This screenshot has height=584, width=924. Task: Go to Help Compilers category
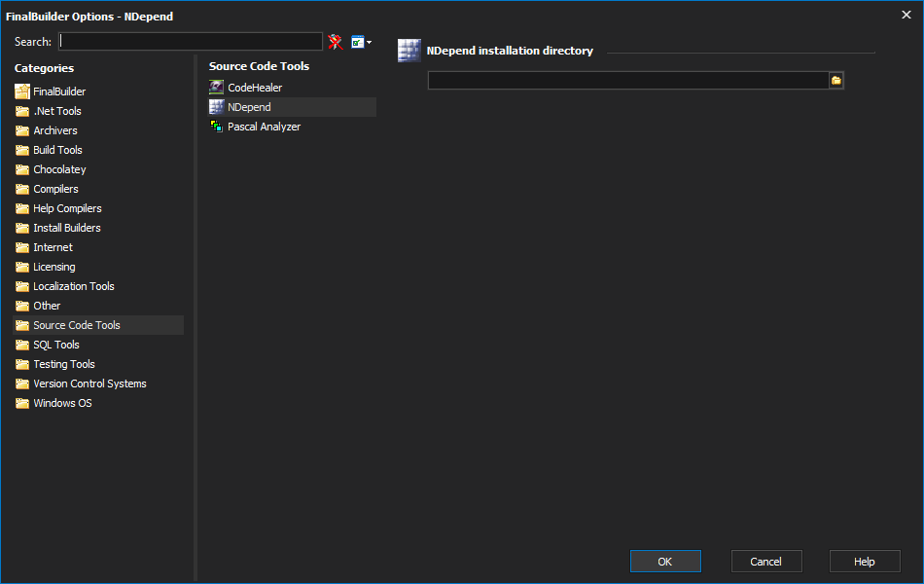pyautogui.click(x=67, y=208)
